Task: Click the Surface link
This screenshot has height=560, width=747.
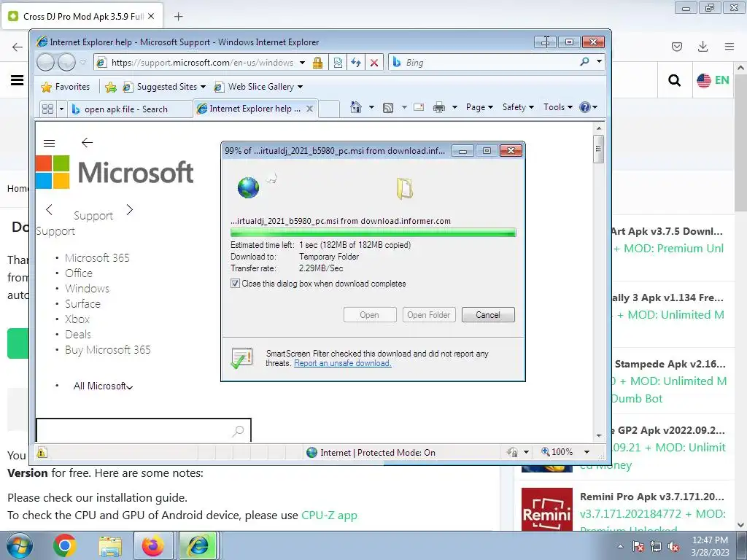Action: pyautogui.click(x=83, y=304)
